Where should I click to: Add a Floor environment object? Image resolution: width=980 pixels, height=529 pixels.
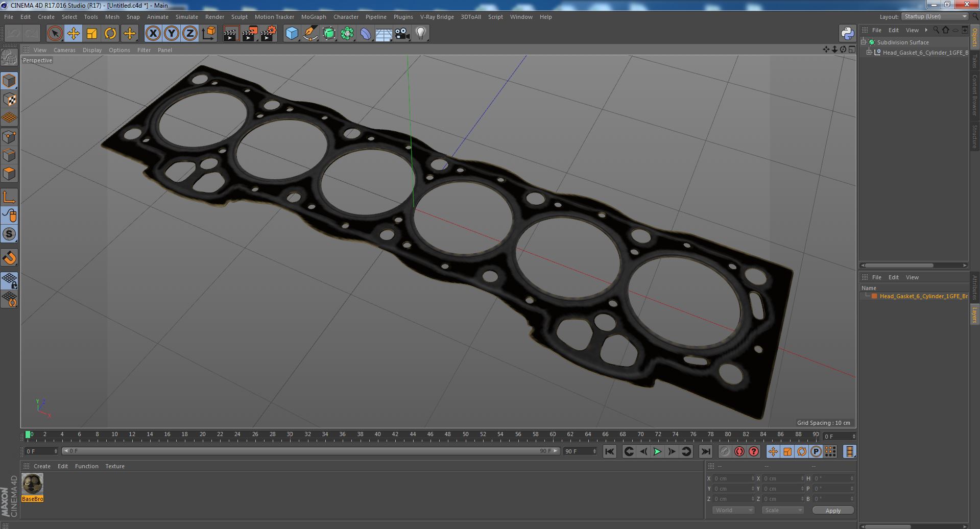click(x=384, y=34)
